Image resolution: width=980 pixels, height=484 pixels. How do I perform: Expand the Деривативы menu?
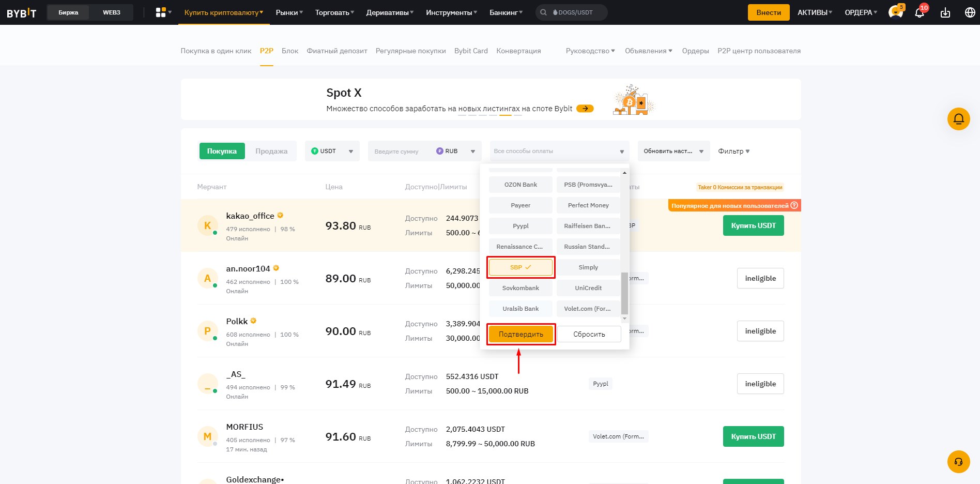coord(390,12)
